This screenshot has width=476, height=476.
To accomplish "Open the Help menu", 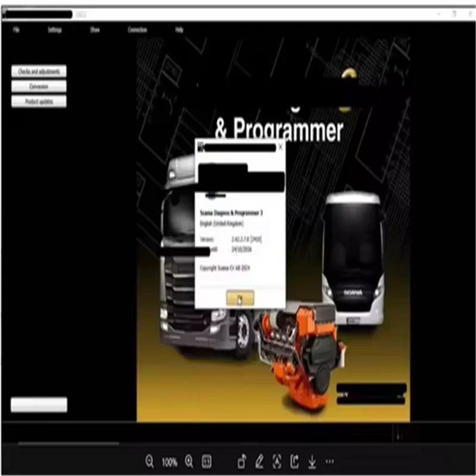I will 179,29.
